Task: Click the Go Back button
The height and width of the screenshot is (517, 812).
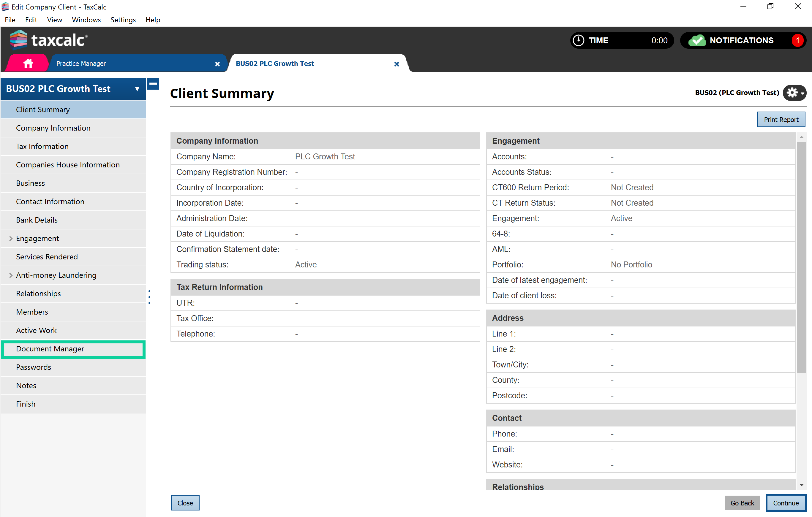Action: (742, 503)
